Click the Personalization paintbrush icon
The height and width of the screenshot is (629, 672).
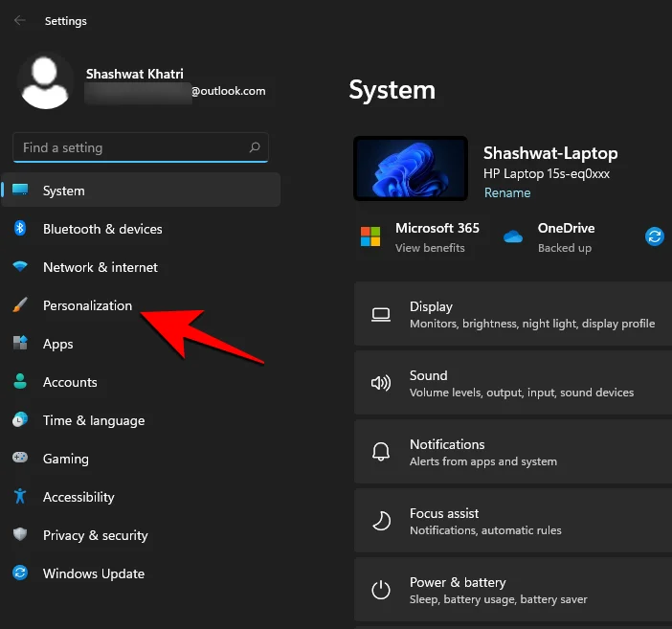point(20,304)
